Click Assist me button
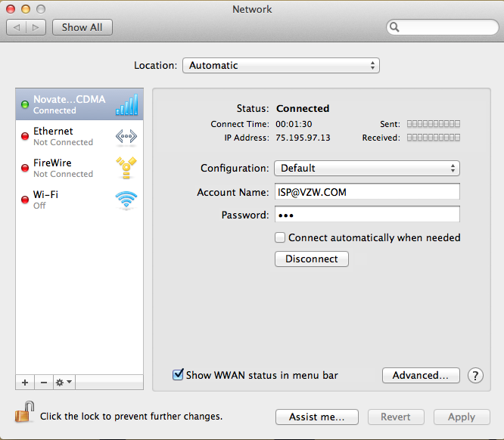This screenshot has height=440, width=504. [x=317, y=417]
